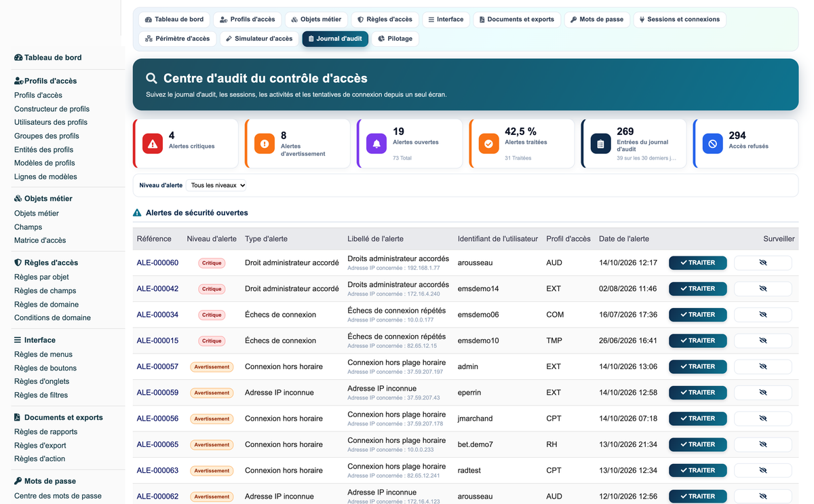Click the blue denied access ban icon
Screen dimensions: 814x504
pos(712,144)
